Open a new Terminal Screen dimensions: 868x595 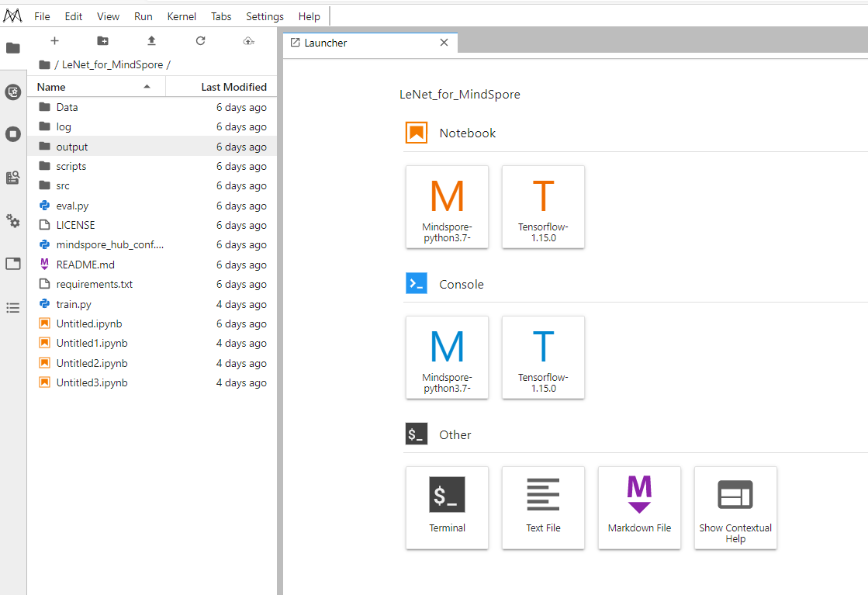click(448, 508)
